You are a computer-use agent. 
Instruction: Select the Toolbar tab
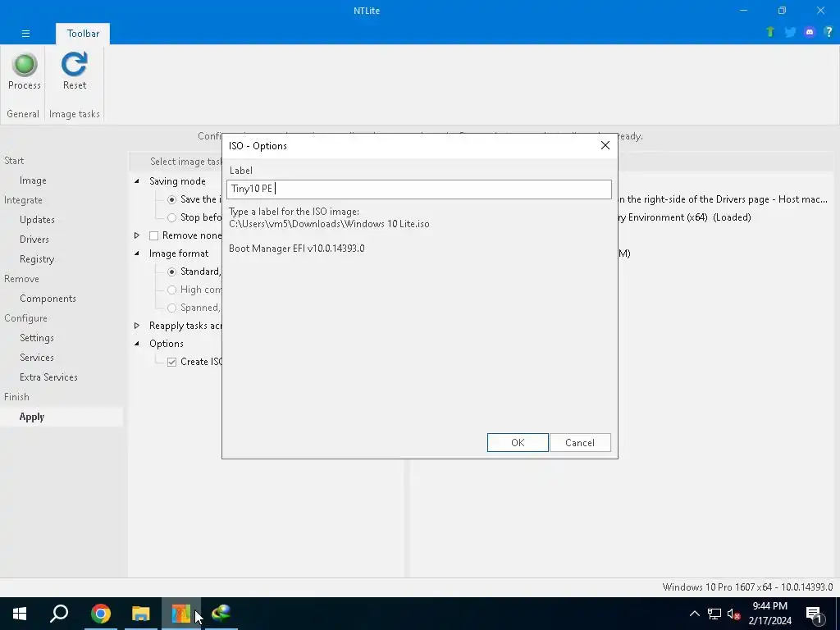point(83,33)
